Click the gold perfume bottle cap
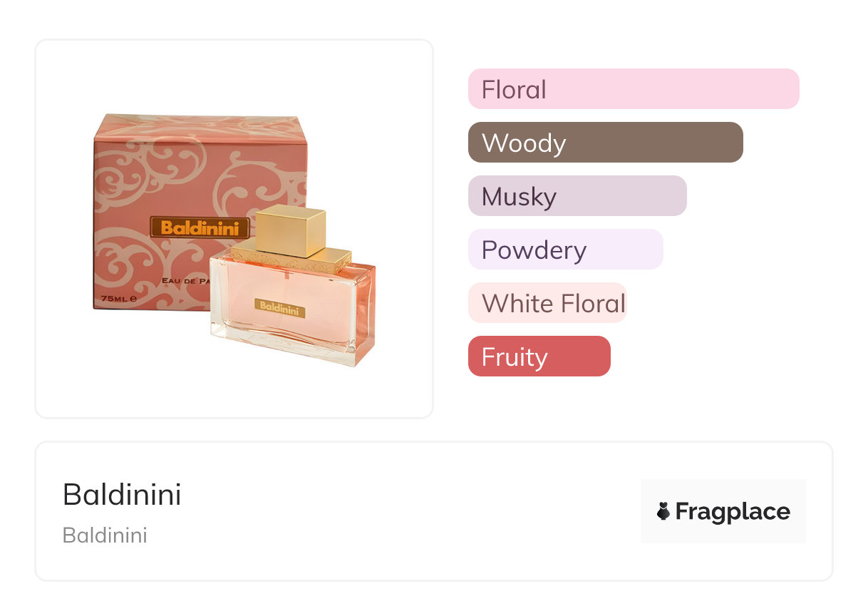The height and width of the screenshot is (616, 868). pos(290,230)
